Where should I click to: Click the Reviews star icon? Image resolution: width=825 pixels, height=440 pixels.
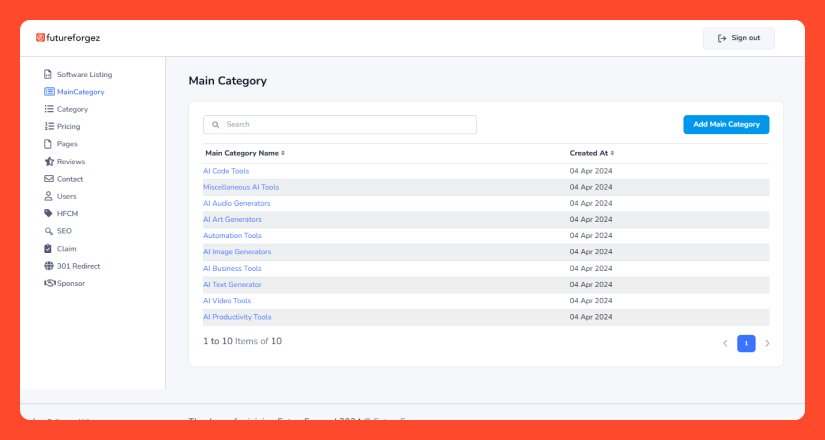point(48,161)
